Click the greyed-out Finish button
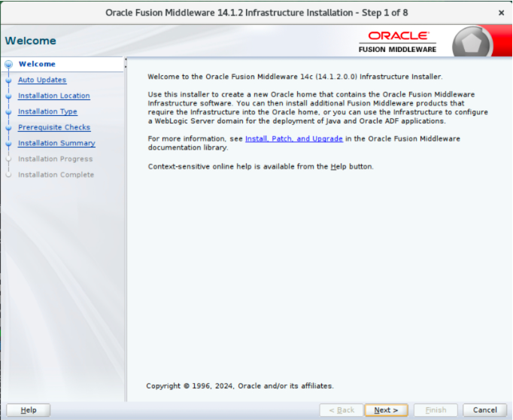 click(x=436, y=410)
